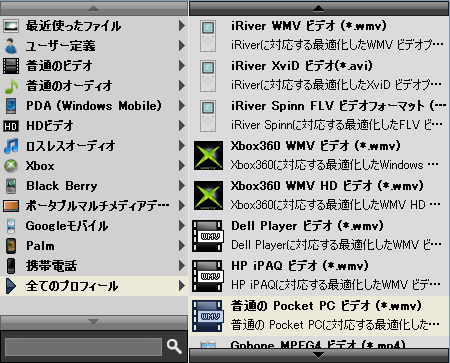This screenshot has height=363, width=450.
Task: Click the category list scroll-down bar
Action: [94, 322]
